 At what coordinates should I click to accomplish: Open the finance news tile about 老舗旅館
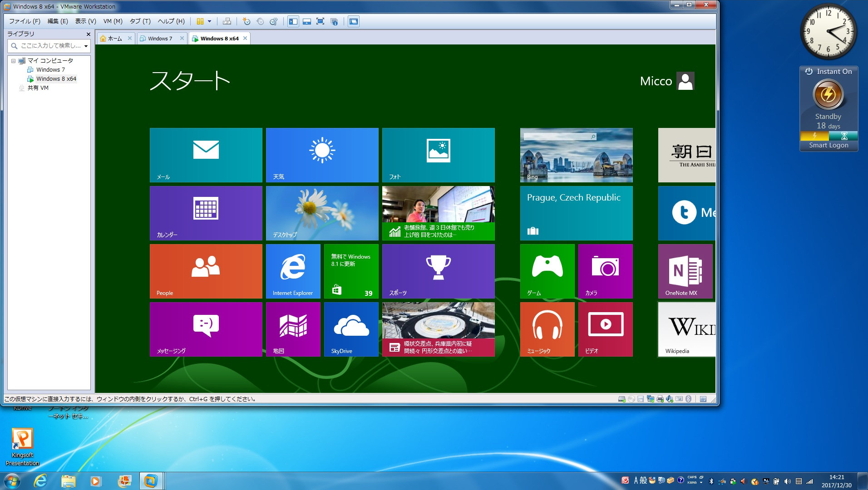tap(439, 213)
